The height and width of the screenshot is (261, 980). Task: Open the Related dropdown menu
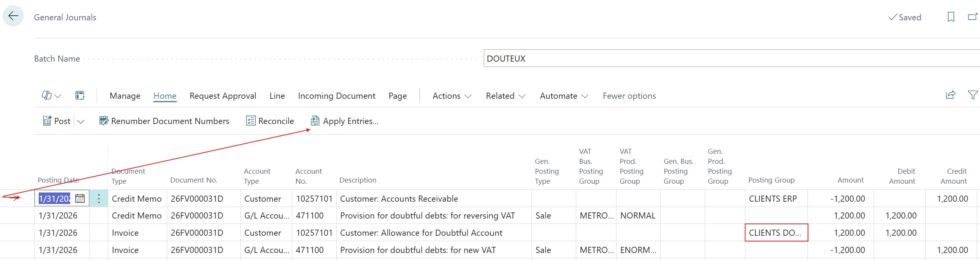click(505, 96)
